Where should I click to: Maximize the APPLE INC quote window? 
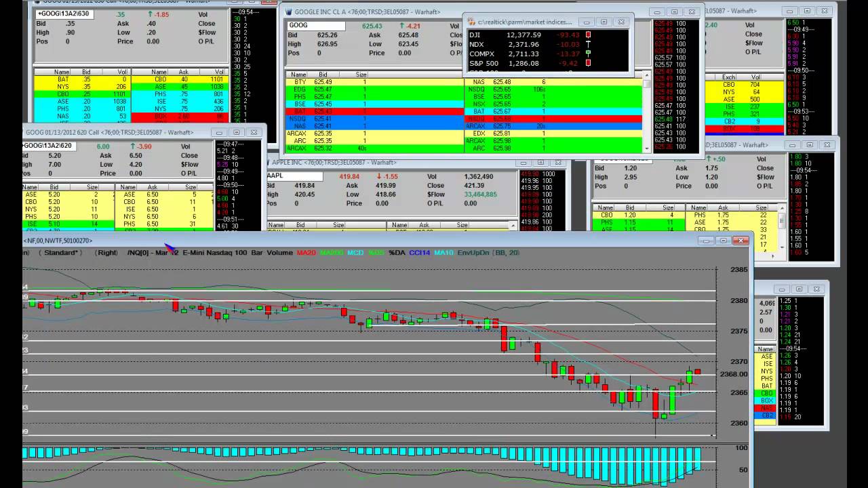(540, 163)
